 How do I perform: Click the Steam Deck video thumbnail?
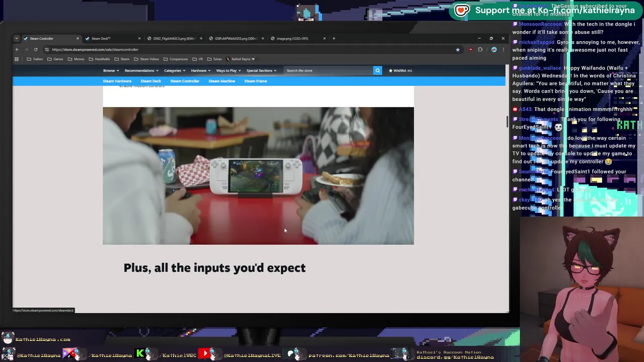click(258, 175)
